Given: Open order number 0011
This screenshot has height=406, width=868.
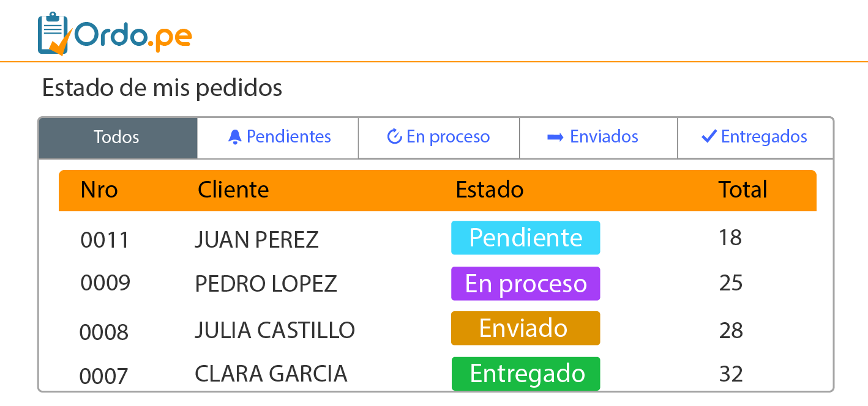Looking at the screenshot, I should 105,240.
